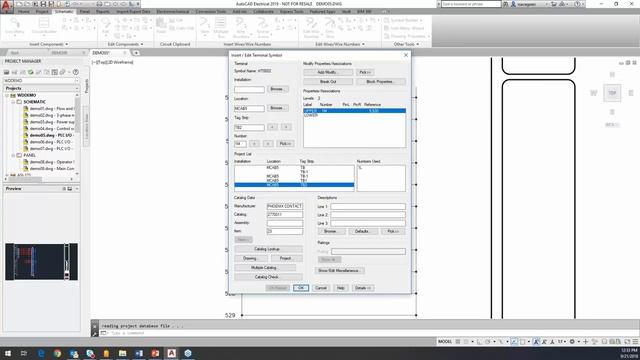This screenshot has width=640, height=360.
Task: Click Browse next to Location field
Action: tap(278, 108)
